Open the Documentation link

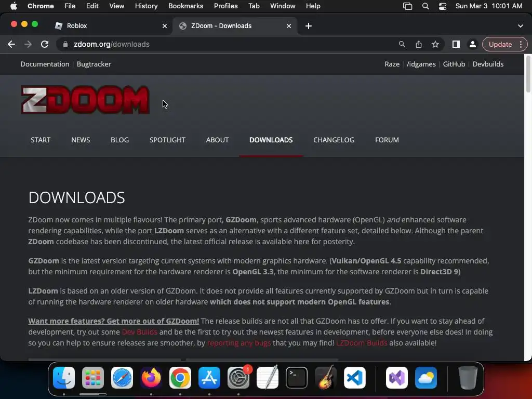pos(45,64)
